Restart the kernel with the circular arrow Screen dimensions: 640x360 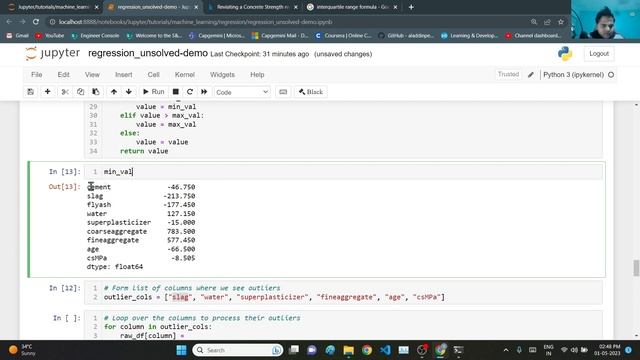click(x=190, y=92)
